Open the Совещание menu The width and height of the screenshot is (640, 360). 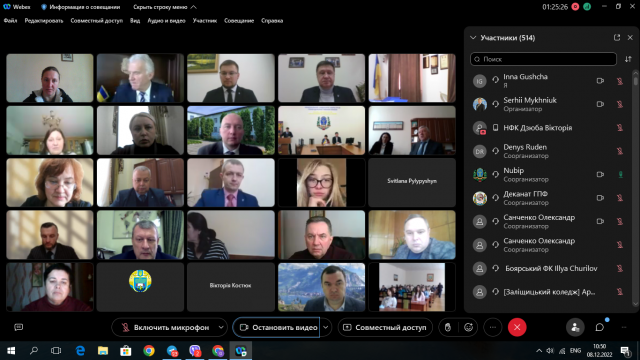click(x=239, y=20)
